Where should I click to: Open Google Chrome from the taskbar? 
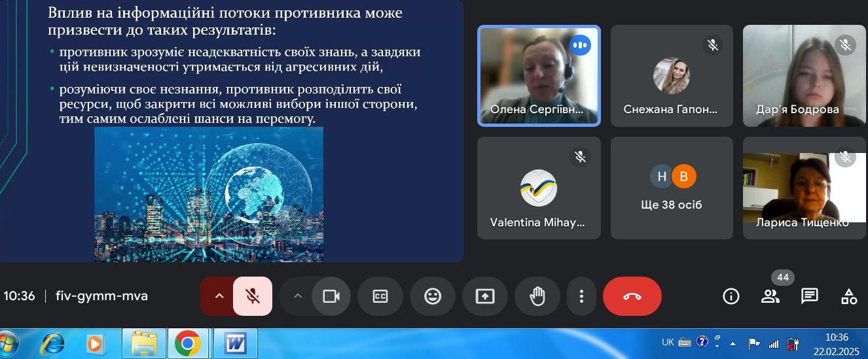[x=187, y=343]
